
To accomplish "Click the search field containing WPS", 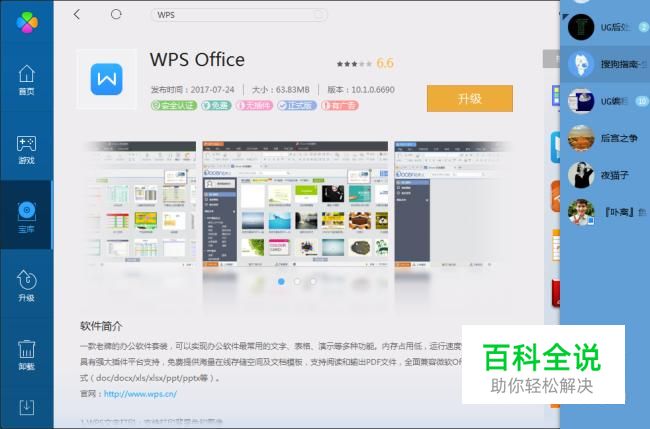I will pos(238,15).
